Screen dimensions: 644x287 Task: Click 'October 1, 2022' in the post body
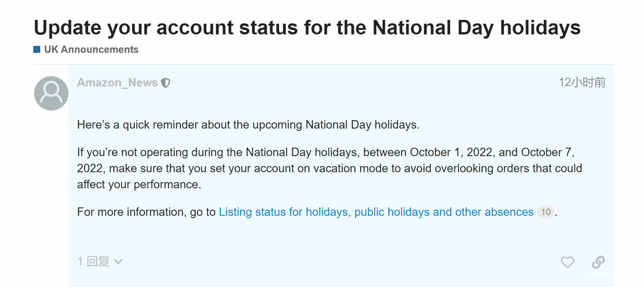click(451, 152)
